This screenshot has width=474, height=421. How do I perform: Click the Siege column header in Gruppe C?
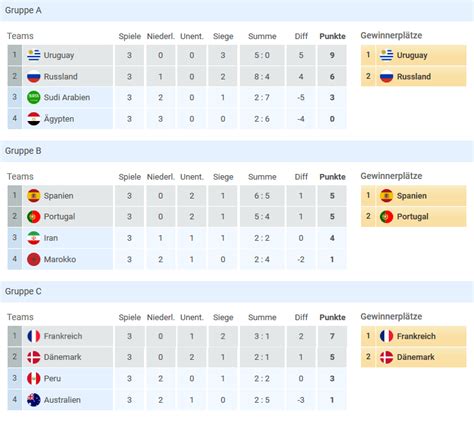click(223, 317)
